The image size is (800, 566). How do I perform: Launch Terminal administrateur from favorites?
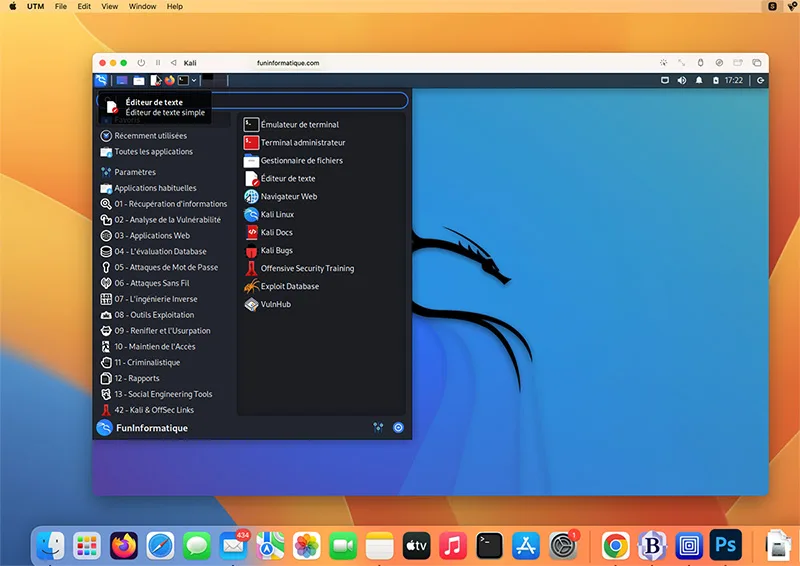[321, 142]
